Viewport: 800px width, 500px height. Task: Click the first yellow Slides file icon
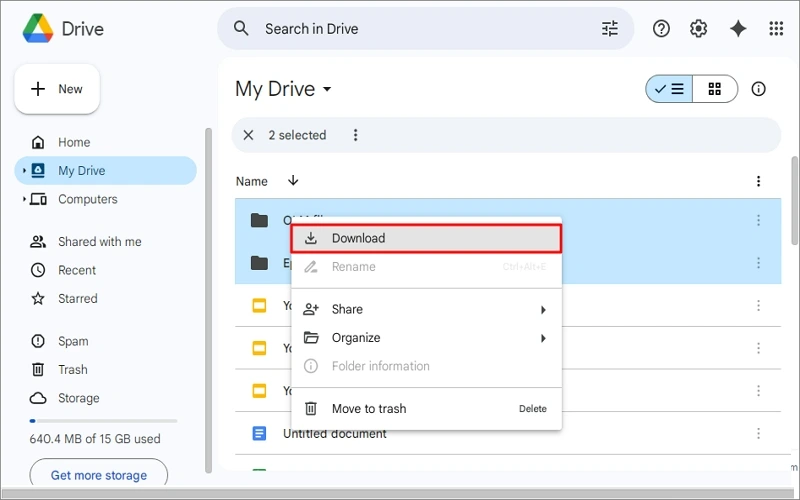pyautogui.click(x=259, y=306)
